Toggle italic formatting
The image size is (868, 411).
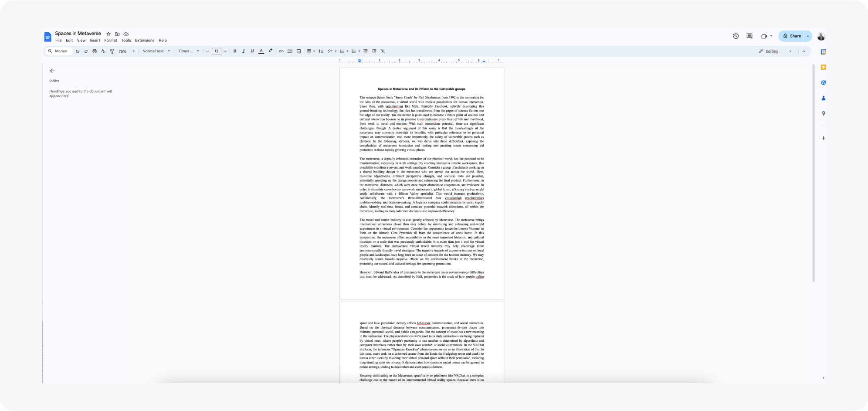(244, 51)
